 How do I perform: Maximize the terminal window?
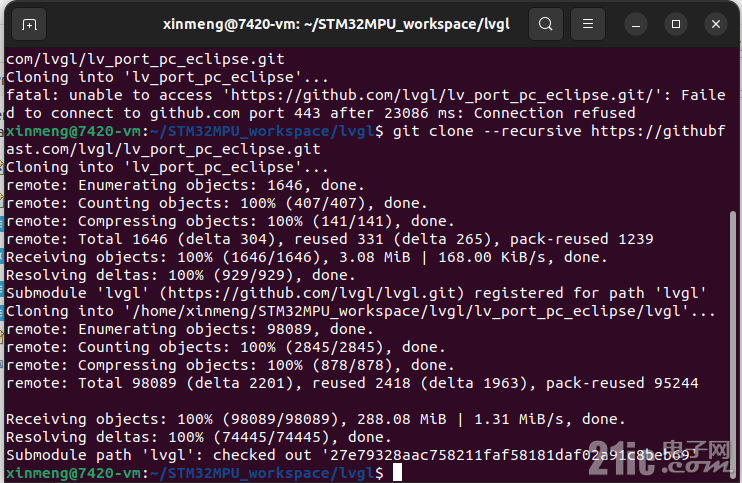pyautogui.click(x=676, y=24)
